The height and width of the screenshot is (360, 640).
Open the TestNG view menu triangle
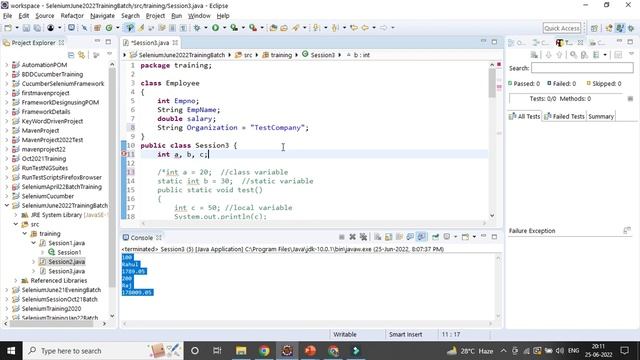[x=631, y=54]
